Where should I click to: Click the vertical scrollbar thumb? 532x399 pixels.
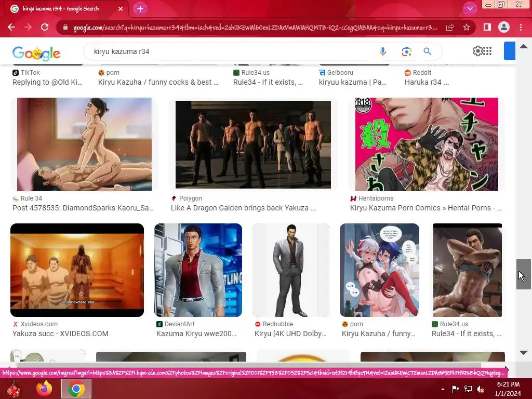click(524, 274)
